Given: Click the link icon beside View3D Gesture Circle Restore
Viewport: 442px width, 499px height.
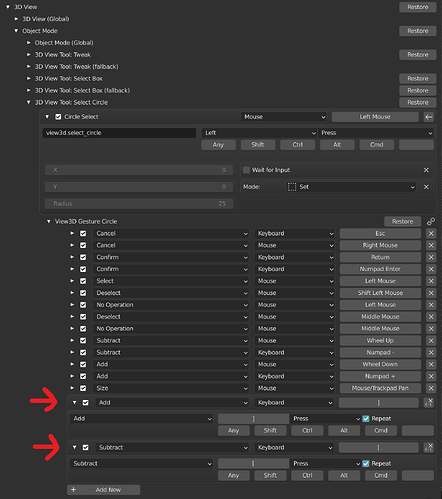Looking at the screenshot, I should pyautogui.click(x=431, y=221).
